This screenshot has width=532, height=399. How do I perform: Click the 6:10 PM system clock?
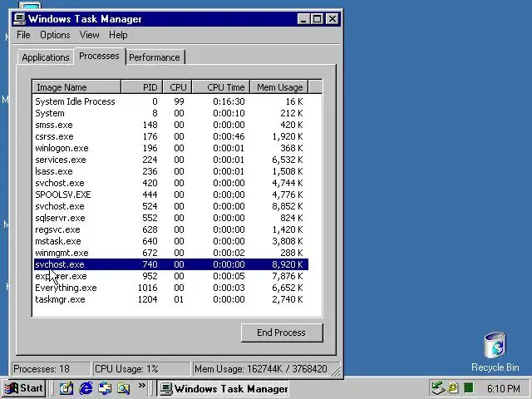pyautogui.click(x=504, y=388)
